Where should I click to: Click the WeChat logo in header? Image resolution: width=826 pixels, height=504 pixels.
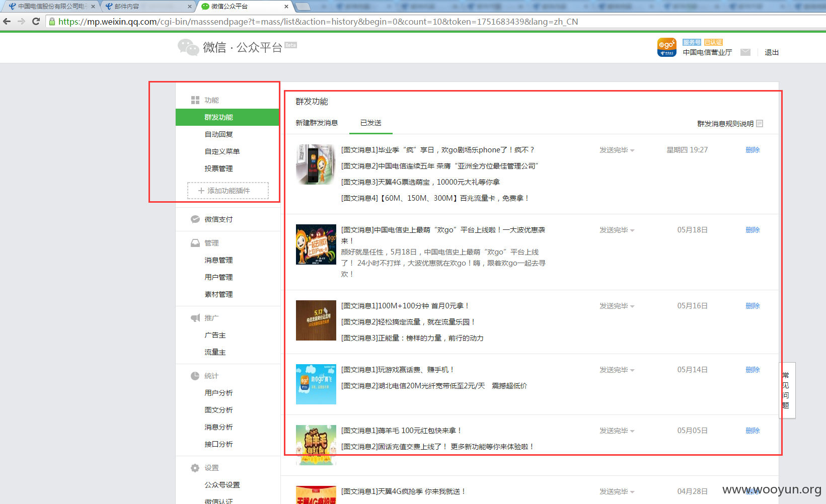[x=188, y=47]
